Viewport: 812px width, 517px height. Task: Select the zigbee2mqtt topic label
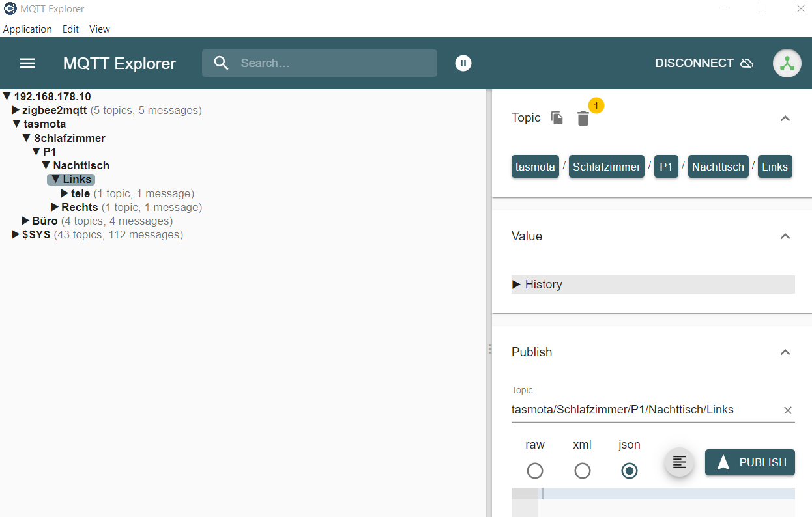point(55,110)
